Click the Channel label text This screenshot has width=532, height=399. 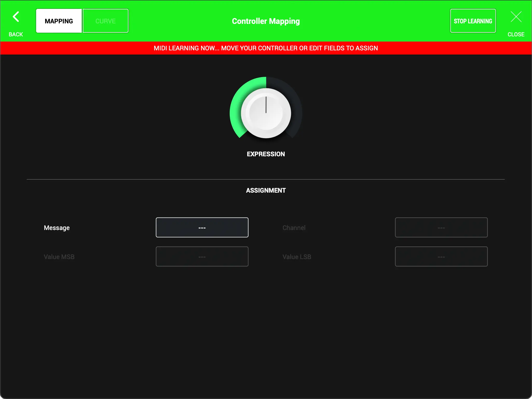pos(294,228)
